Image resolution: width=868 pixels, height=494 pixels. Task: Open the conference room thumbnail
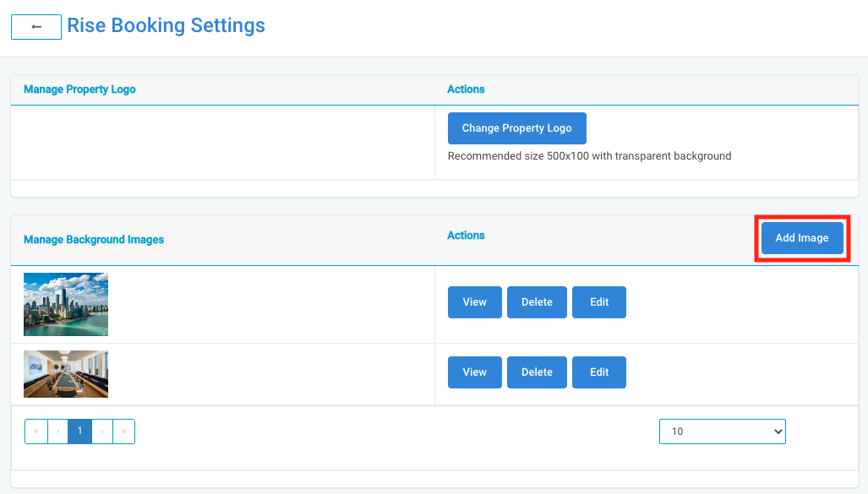click(66, 374)
